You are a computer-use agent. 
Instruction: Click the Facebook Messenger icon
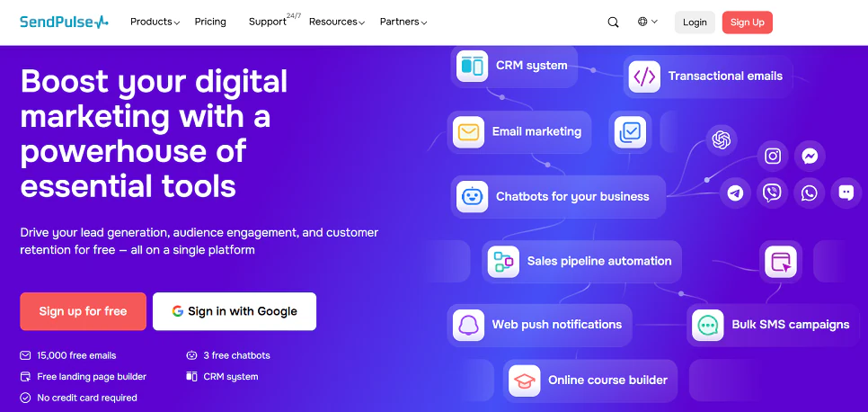coord(810,157)
